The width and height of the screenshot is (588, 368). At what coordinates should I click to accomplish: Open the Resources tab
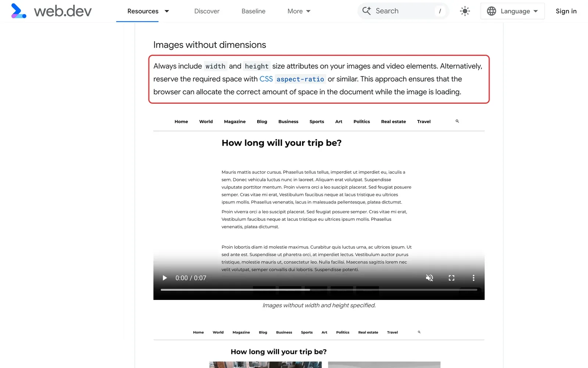143,11
